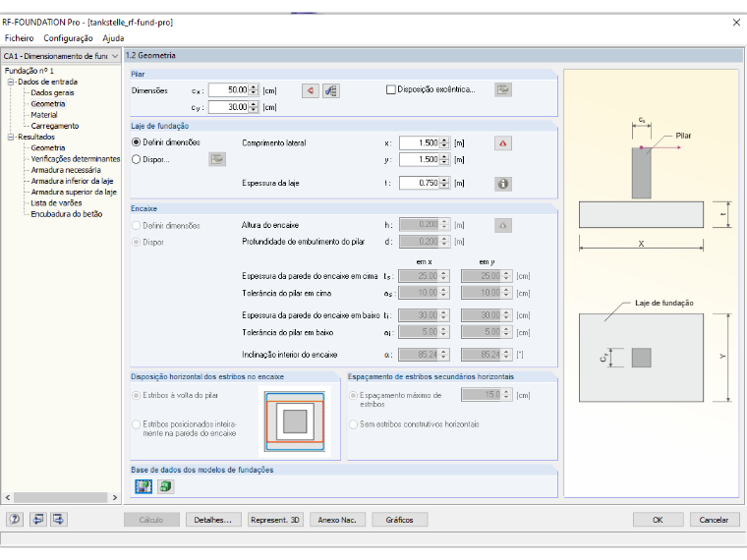
Task: Click the spinner of lateral length y
Action: point(444,159)
